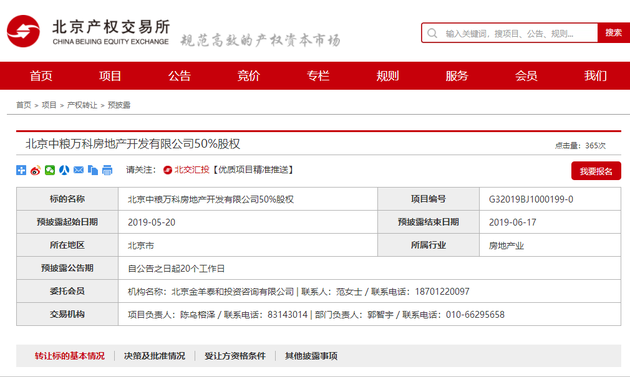Click the print page icon
Viewport: 630px width, 377px height.
[x=107, y=170]
